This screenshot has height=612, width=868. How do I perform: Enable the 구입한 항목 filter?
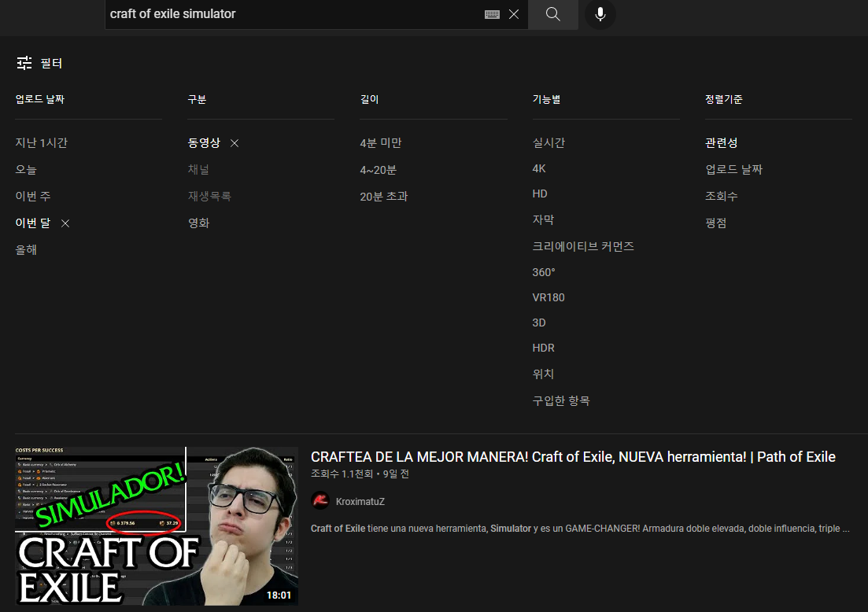(561, 400)
